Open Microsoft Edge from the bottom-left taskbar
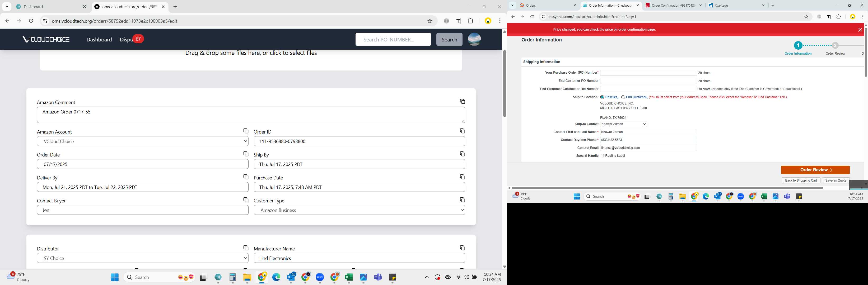Image resolution: width=868 pixels, height=285 pixels. pos(276,277)
